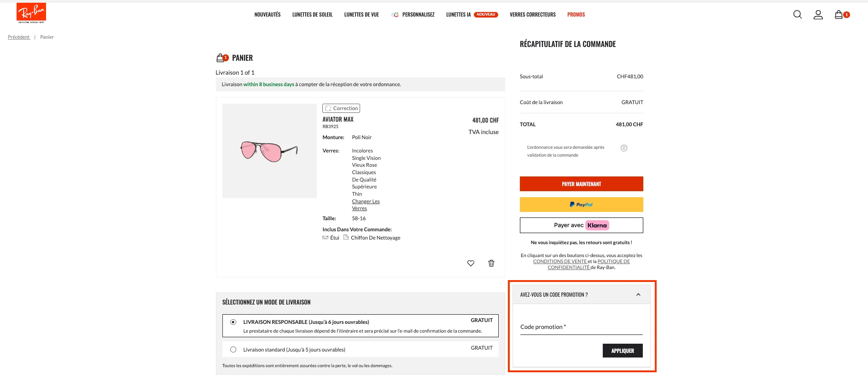Viewport: 868px width, 387px height.
Task: Open the search magnifier icon
Action: coord(797,14)
